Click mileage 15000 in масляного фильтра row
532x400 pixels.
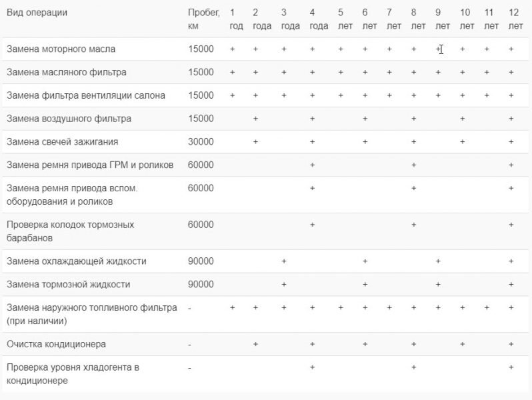pyautogui.click(x=201, y=72)
